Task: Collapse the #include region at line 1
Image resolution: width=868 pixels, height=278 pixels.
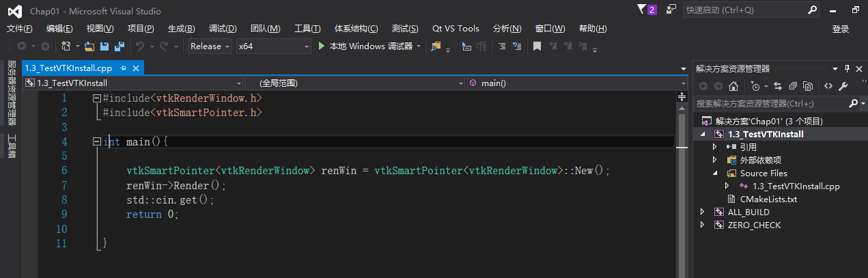Action: (x=97, y=98)
